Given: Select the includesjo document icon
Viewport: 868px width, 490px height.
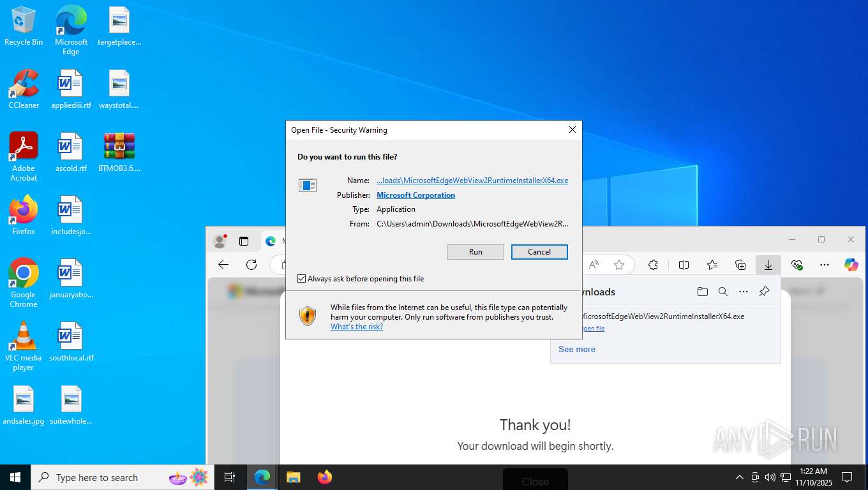Looking at the screenshot, I should click(71, 216).
